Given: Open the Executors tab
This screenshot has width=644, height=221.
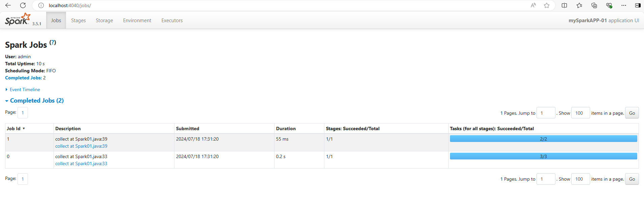Looking at the screenshot, I should (x=172, y=21).
